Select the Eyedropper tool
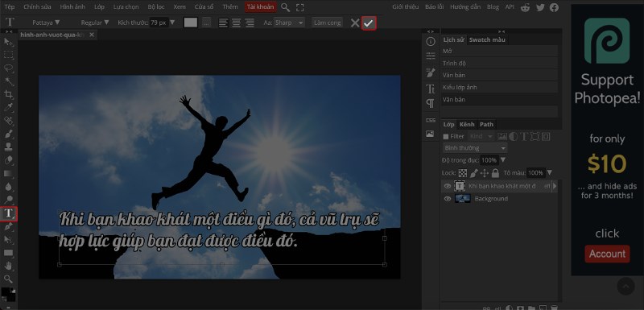 (8, 108)
